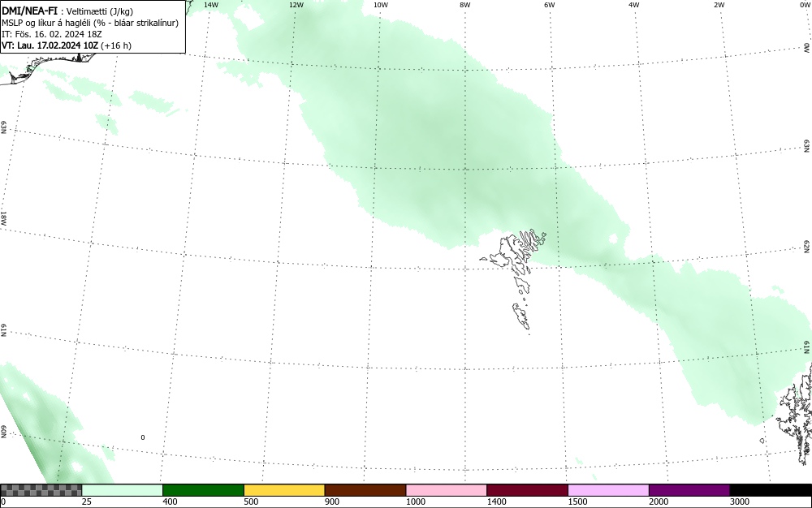Pick the dark red 1400–1500 legend swatch
The width and height of the screenshot is (812, 508).
click(x=527, y=490)
